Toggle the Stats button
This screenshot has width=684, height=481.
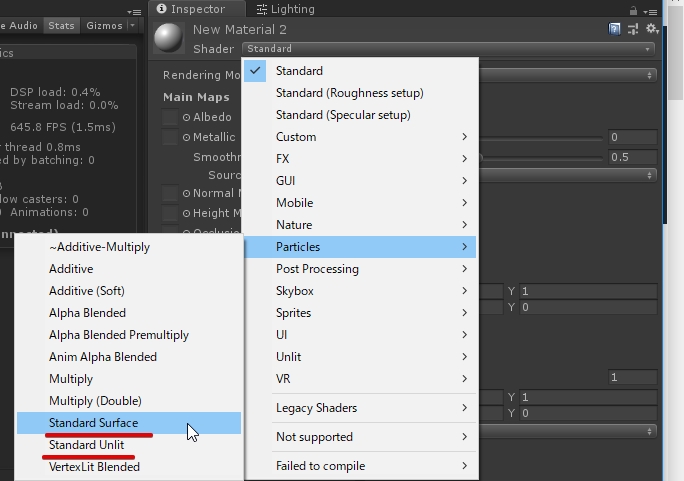[62, 26]
